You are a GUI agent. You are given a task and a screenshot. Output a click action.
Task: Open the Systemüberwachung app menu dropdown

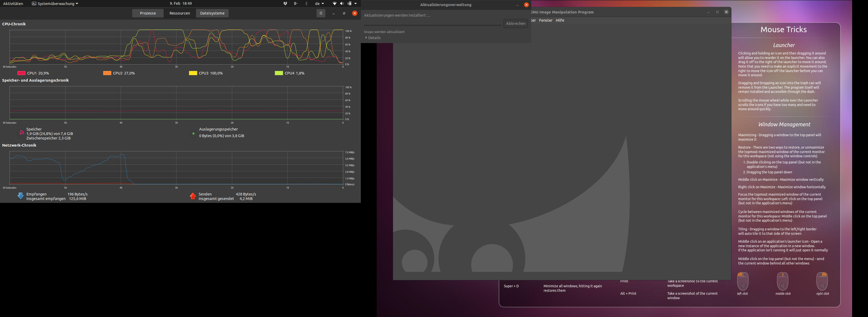pyautogui.click(x=55, y=4)
